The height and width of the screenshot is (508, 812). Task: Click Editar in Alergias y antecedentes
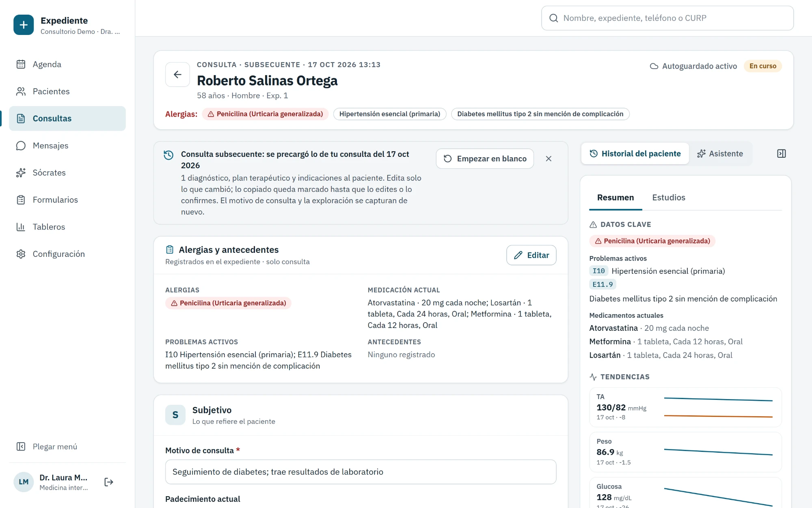531,255
